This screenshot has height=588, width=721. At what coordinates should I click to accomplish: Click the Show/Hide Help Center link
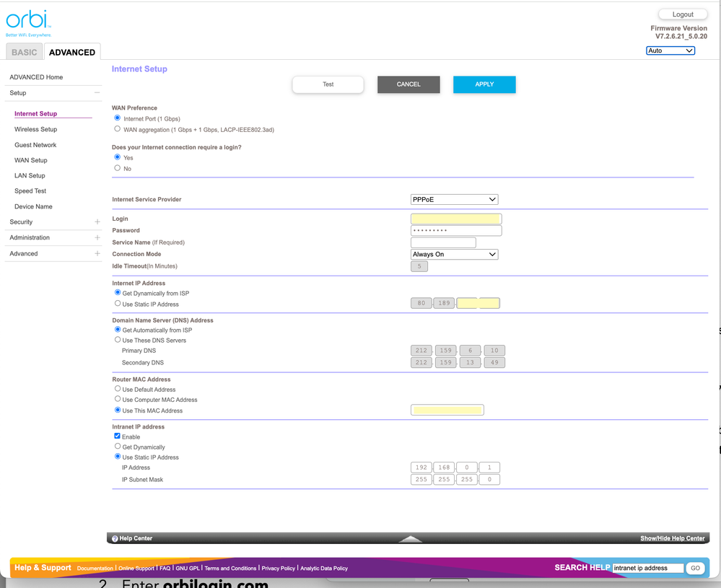672,538
